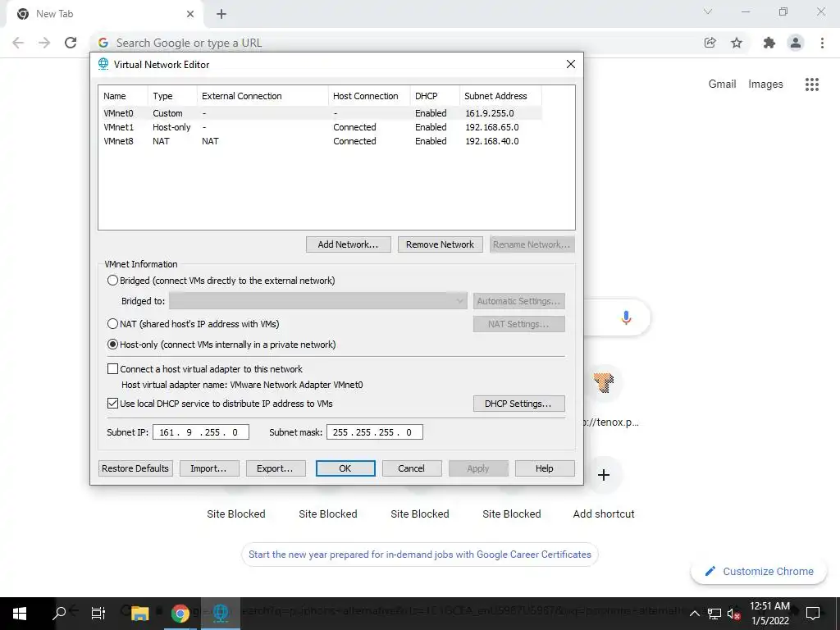The image size is (840, 630).
Task: Click the Subnet IP field
Action: point(201,431)
